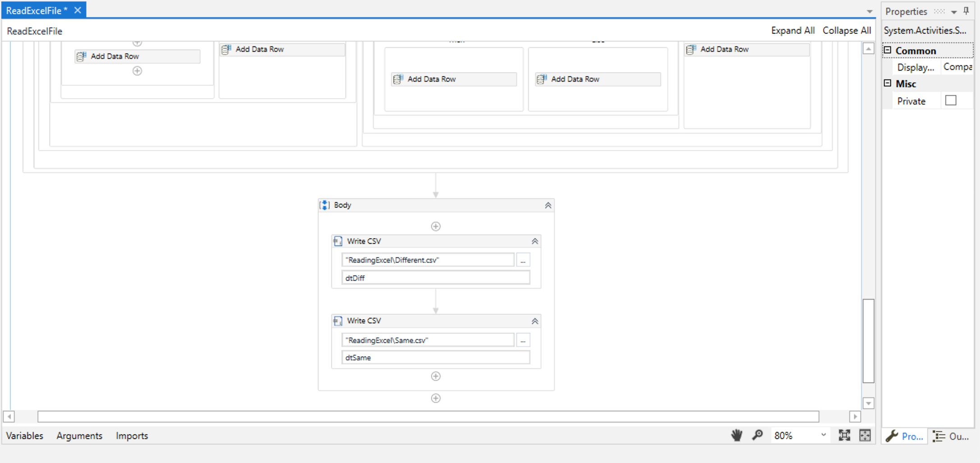Screen dimensions: 980x463
Task: Collapse the Misc properties section
Action: pyautogui.click(x=888, y=83)
